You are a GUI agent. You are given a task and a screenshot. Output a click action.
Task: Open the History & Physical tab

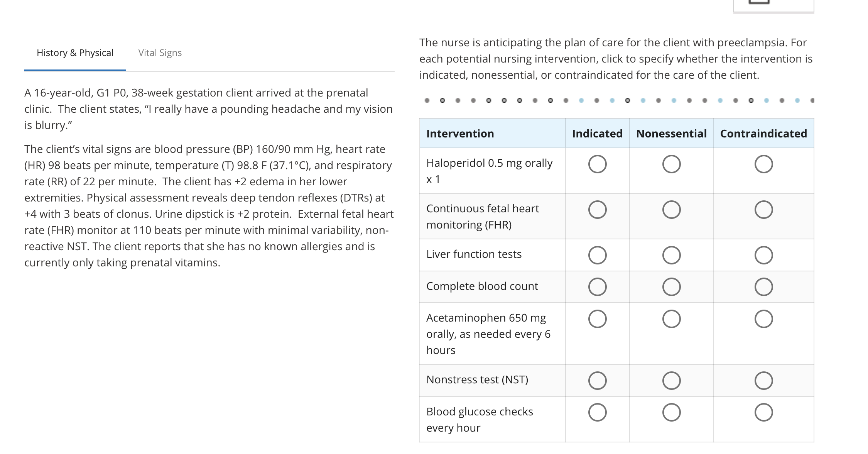[75, 53]
